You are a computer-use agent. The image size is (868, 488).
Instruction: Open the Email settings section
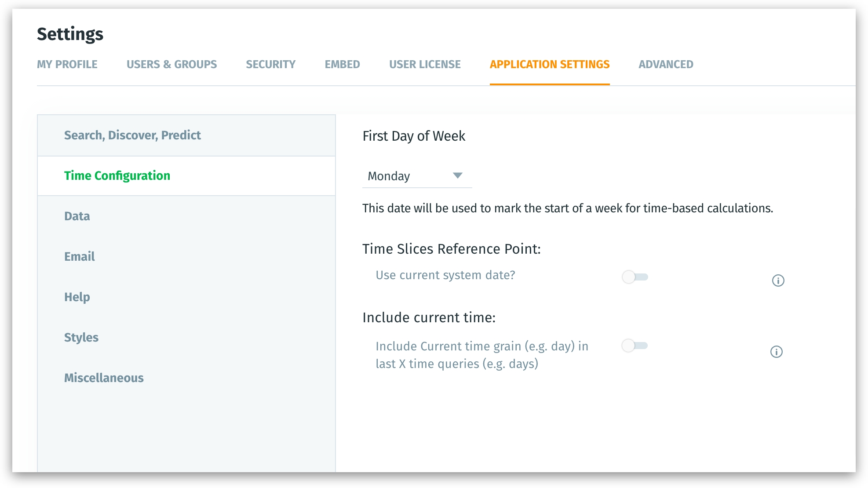(x=79, y=256)
